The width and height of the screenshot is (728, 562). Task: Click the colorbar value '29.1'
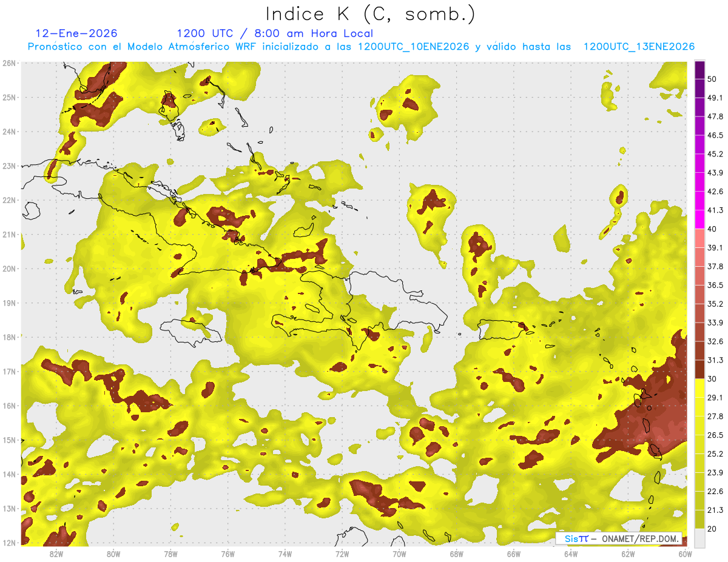click(715, 397)
